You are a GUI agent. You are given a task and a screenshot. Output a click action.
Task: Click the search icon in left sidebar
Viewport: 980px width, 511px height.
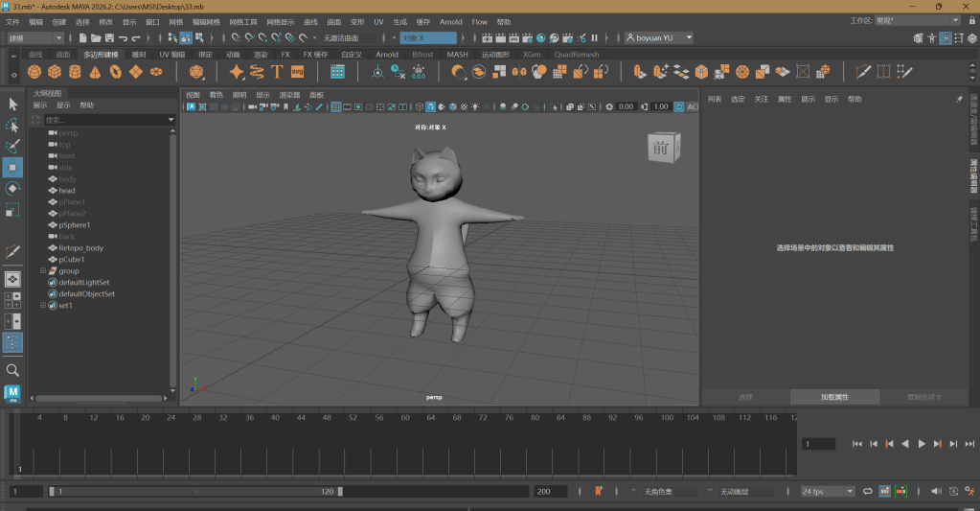[12, 370]
